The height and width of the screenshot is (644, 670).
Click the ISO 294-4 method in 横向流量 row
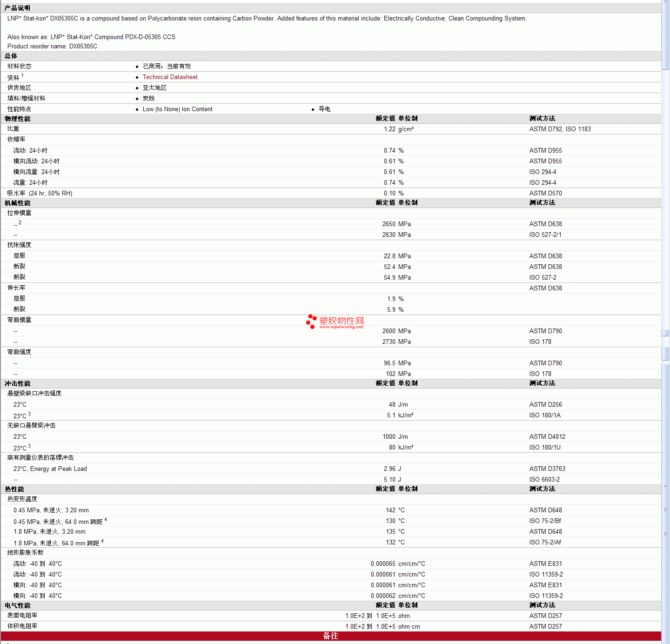543,172
